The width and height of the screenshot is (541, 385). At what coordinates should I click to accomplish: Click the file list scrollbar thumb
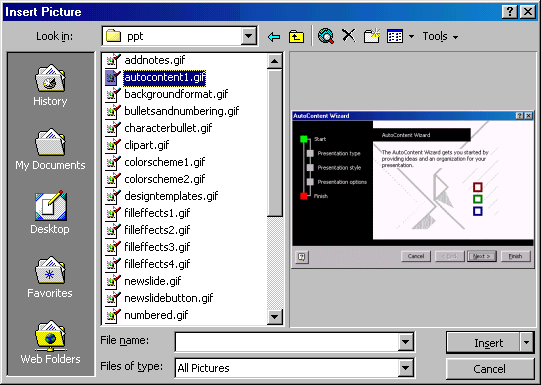click(x=275, y=143)
